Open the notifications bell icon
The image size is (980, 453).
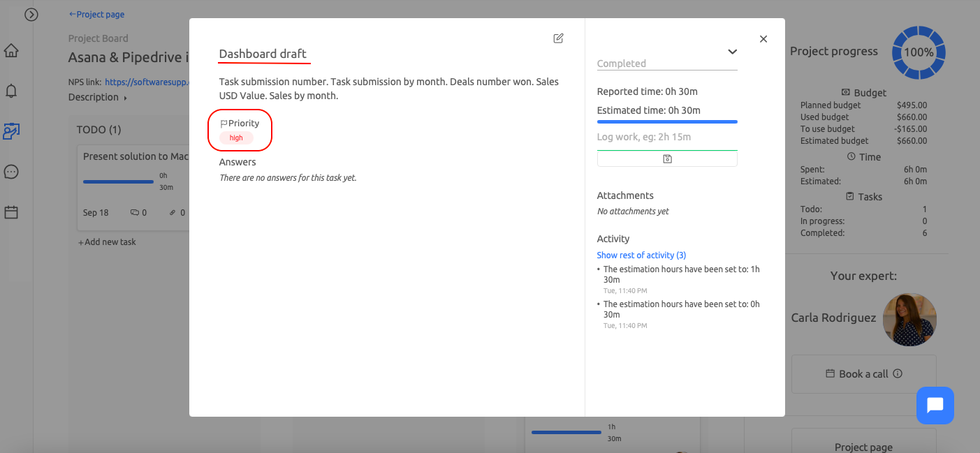(11, 91)
